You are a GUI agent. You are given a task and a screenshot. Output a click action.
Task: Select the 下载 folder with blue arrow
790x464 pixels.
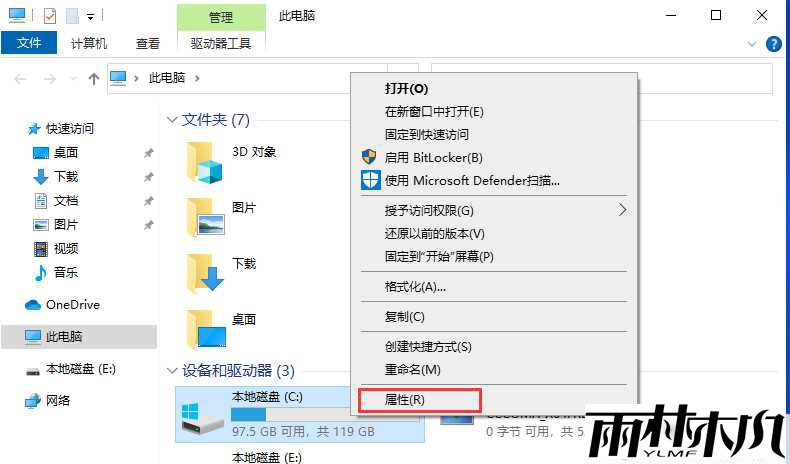click(x=205, y=273)
